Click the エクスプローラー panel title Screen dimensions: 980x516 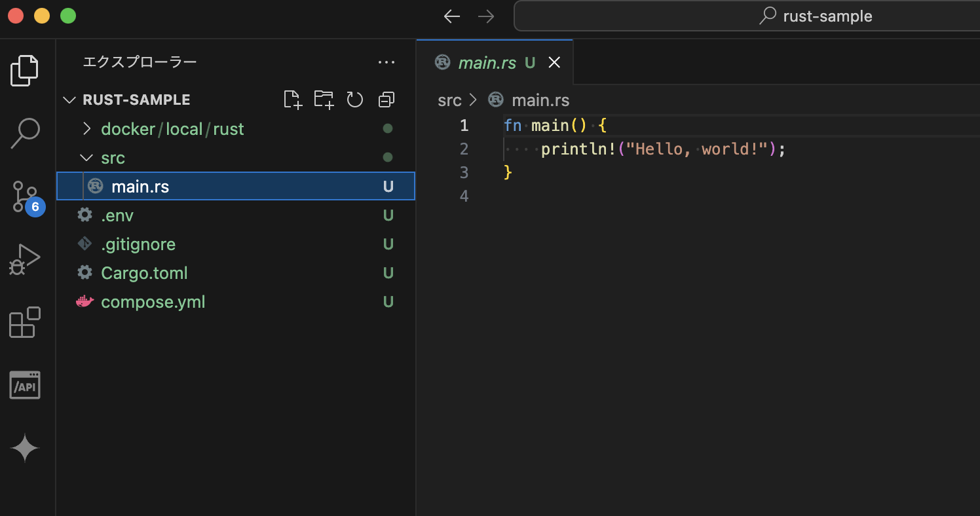[140, 62]
